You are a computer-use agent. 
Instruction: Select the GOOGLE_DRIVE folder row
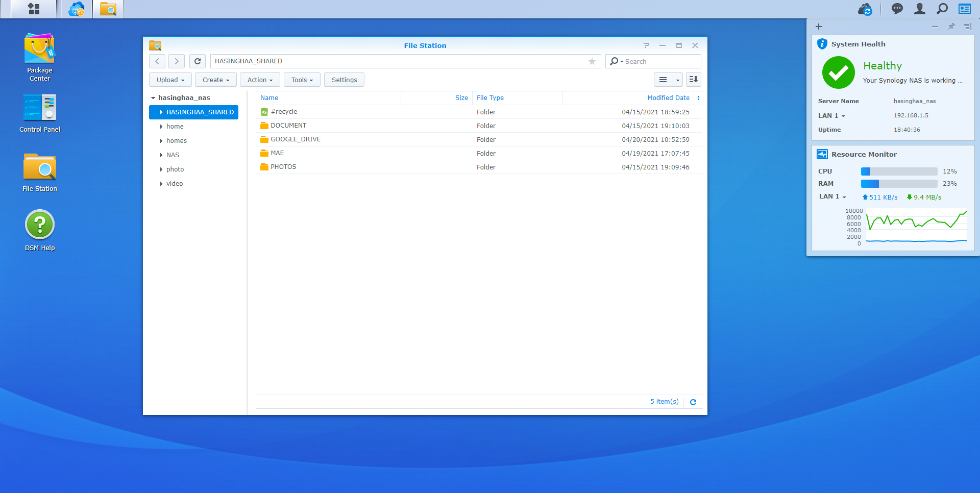(x=479, y=139)
